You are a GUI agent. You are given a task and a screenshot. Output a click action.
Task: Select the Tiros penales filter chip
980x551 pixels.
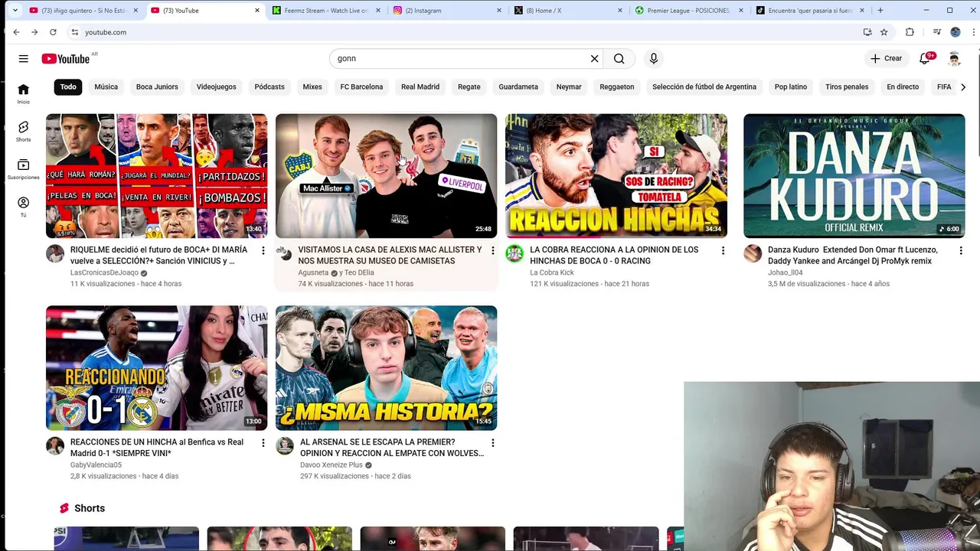click(x=847, y=86)
